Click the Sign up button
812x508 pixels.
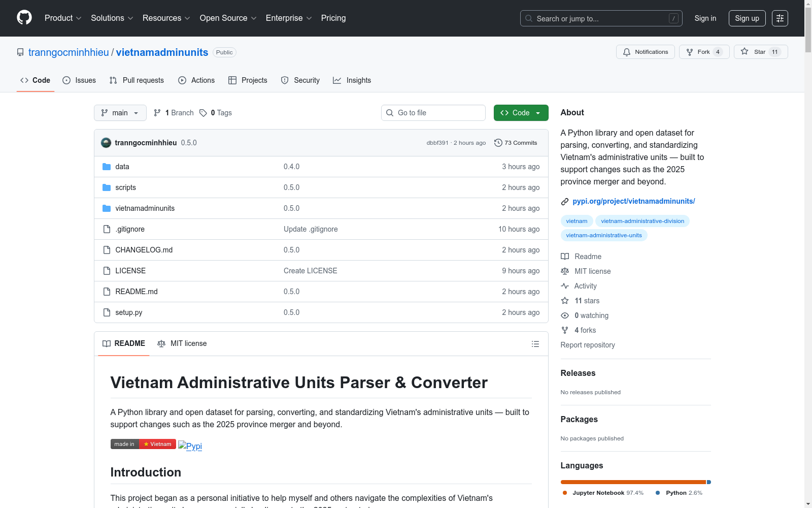coord(747,18)
